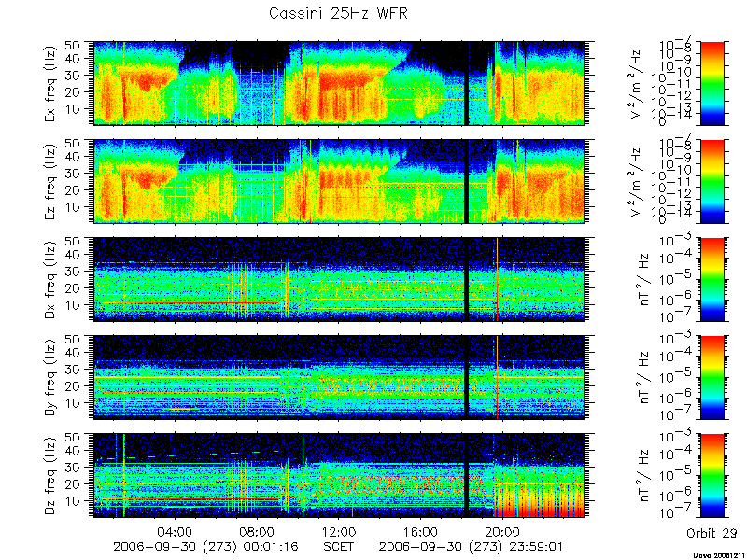Screen dimensions: 747x560
Task: Click the "Ex freq (Hz)" axis label
Action: 50,83
